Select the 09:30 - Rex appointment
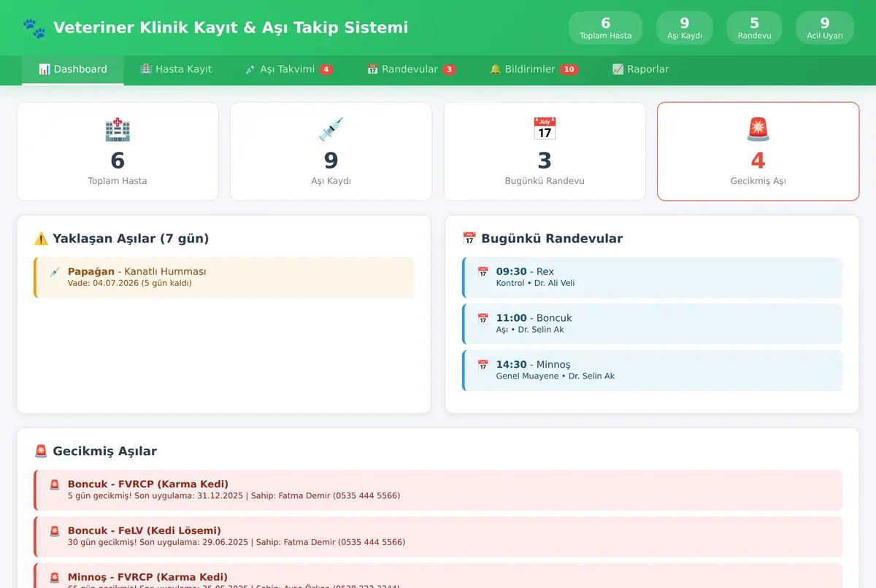 tap(652, 277)
